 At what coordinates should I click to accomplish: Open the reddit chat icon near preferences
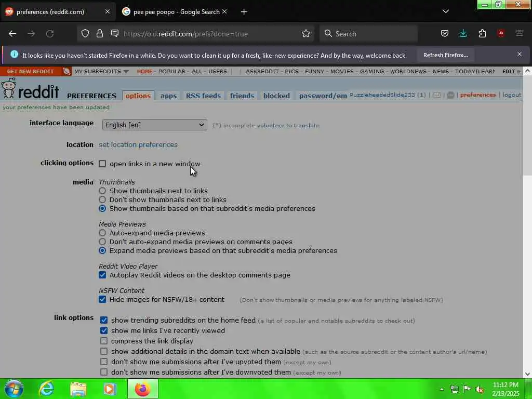[450, 95]
